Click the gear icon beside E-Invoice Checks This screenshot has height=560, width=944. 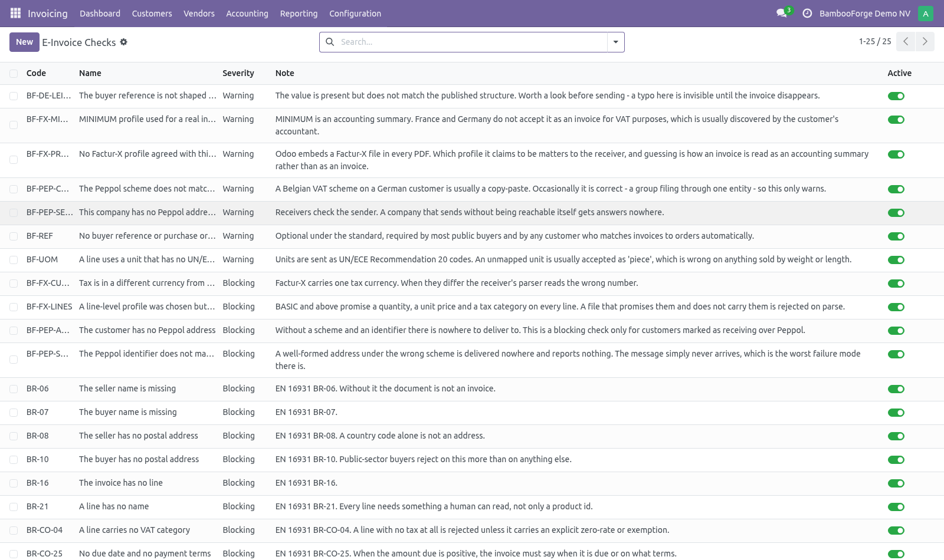123,42
